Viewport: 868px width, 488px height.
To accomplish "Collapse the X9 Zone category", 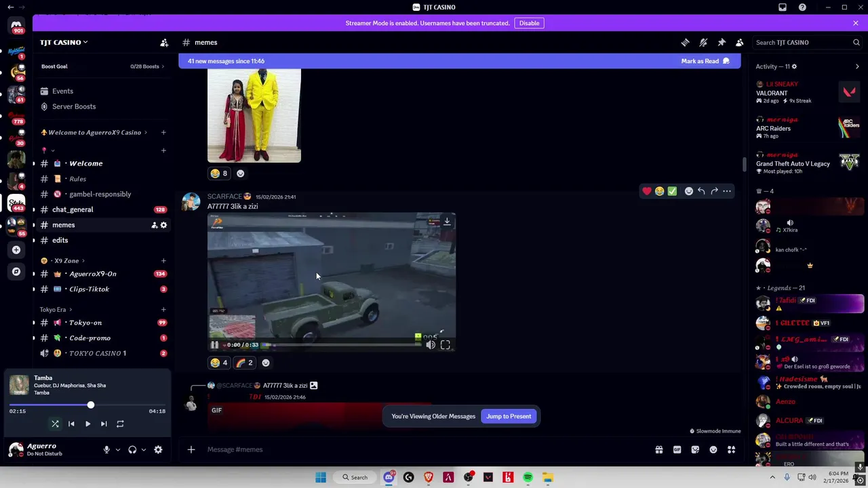I will click(x=64, y=260).
